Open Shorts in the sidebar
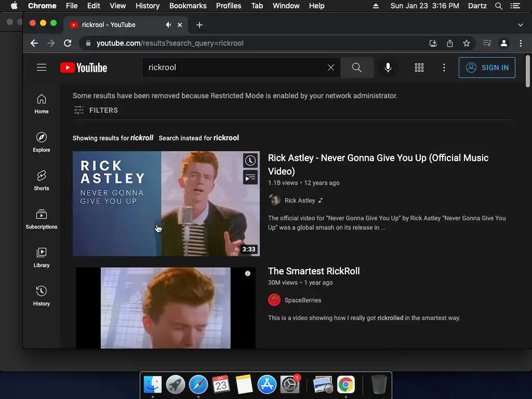Viewport: 532px width, 399px height. 42,180
